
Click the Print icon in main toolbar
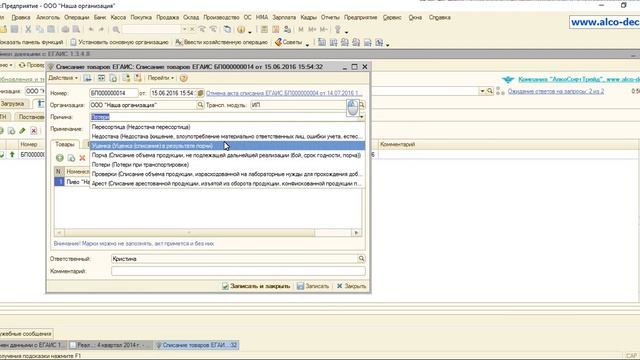(x=65, y=29)
